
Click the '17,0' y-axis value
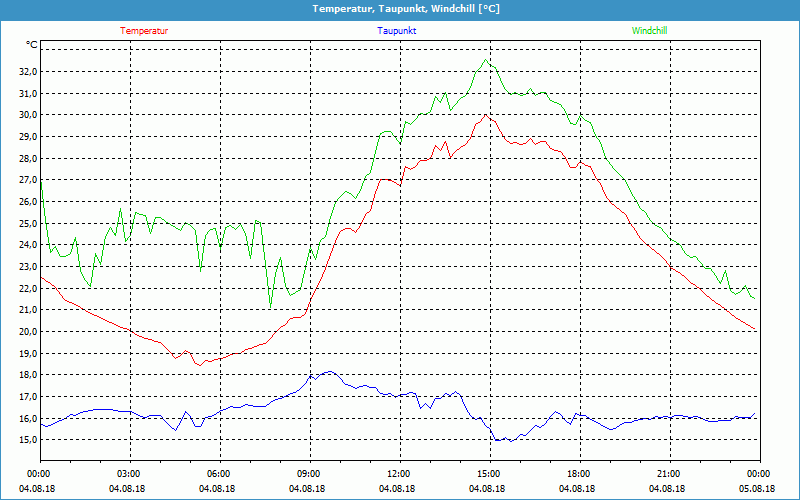(x=28, y=396)
